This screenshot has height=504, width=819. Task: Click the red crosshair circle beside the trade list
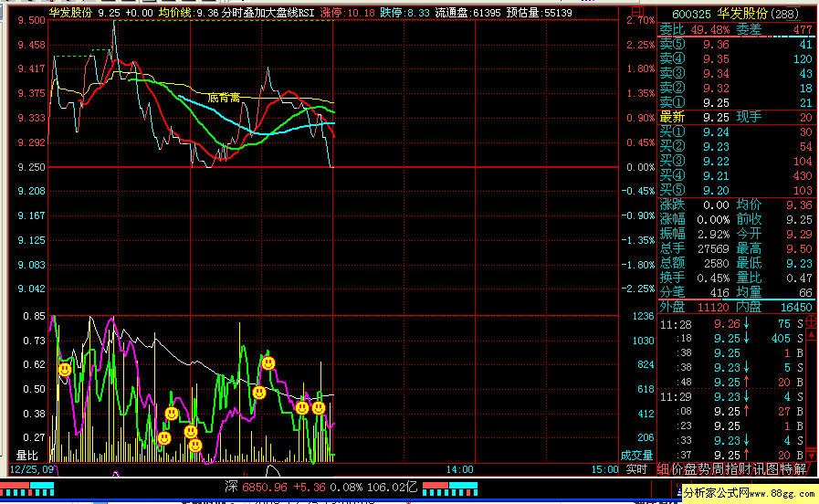pyautogui.click(x=811, y=321)
